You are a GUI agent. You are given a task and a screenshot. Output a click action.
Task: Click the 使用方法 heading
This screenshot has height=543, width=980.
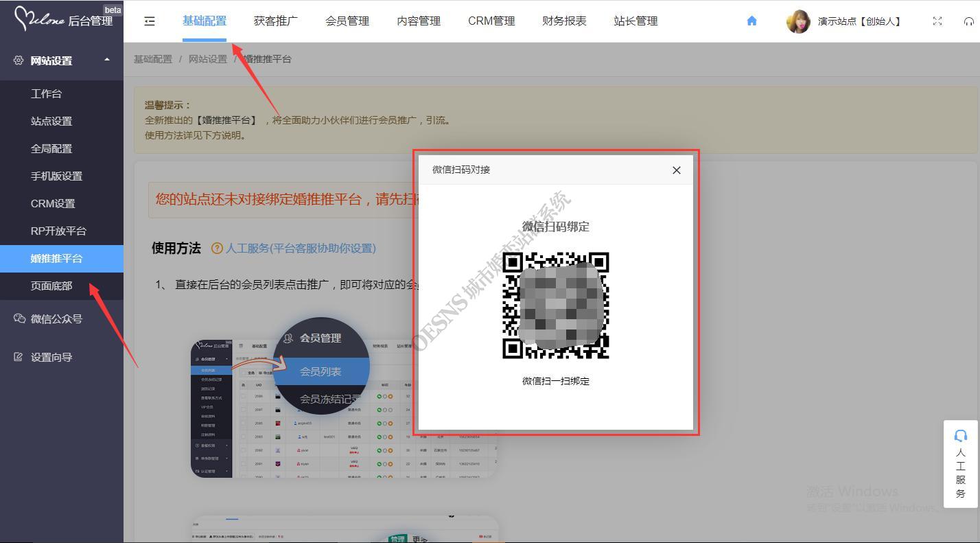pyautogui.click(x=176, y=249)
